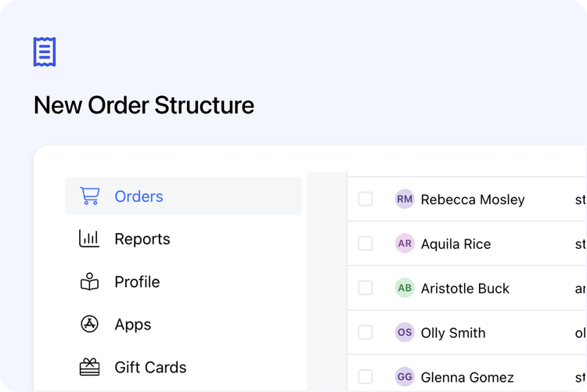The width and height of the screenshot is (587, 392).
Task: Click the New Order Structure heading
Action: click(x=144, y=105)
